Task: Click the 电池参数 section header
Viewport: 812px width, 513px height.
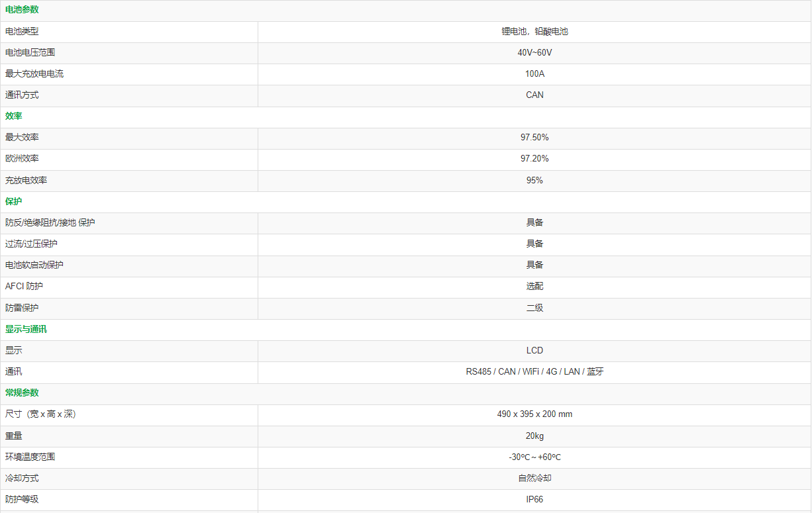Action: (22, 10)
